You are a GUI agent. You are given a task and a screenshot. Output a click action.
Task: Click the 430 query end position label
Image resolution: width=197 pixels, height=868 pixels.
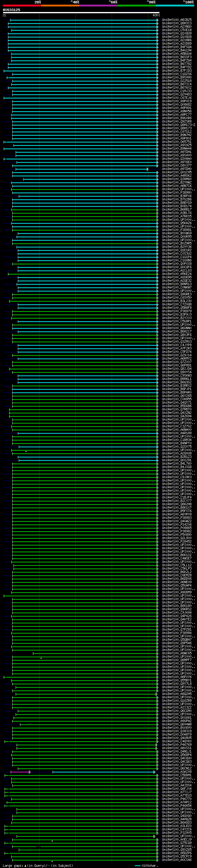[x=155, y=15]
